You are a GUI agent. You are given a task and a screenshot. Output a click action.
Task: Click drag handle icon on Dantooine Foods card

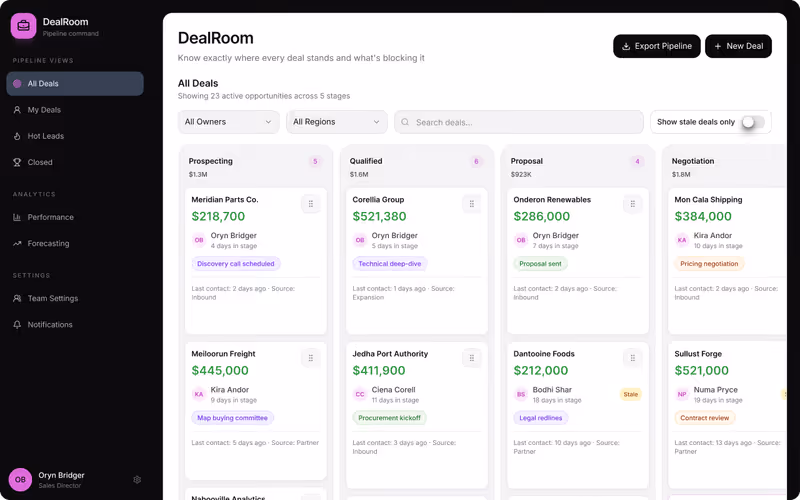[633, 358]
